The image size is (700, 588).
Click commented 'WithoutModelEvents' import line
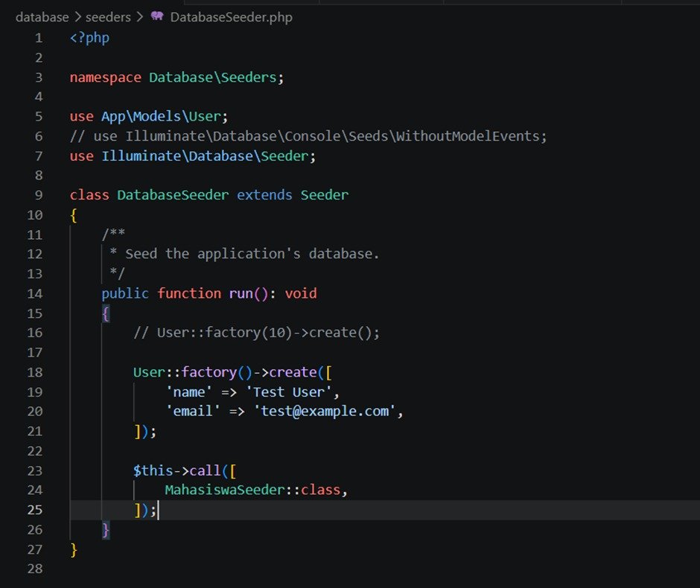[x=308, y=136]
